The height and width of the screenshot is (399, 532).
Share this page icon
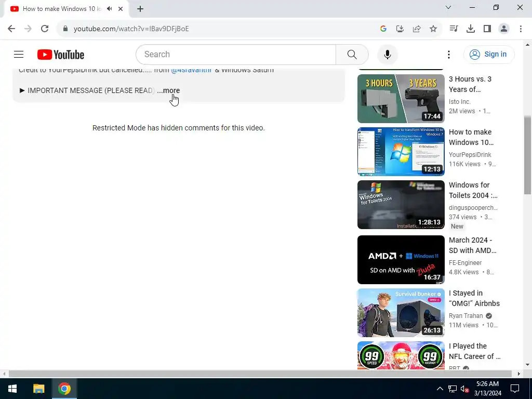pyautogui.click(x=416, y=29)
